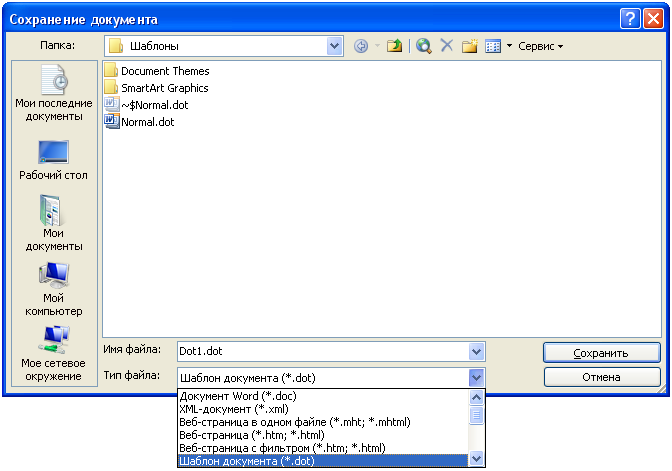Screen dimensions: 672x471
Task: Open Мои документы location
Action: click(54, 223)
